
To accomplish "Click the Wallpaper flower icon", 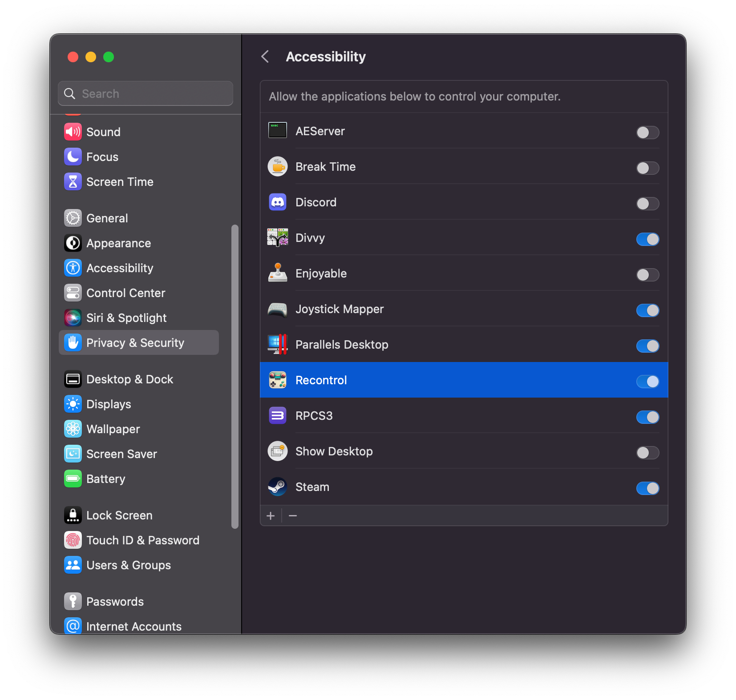I will pos(73,429).
